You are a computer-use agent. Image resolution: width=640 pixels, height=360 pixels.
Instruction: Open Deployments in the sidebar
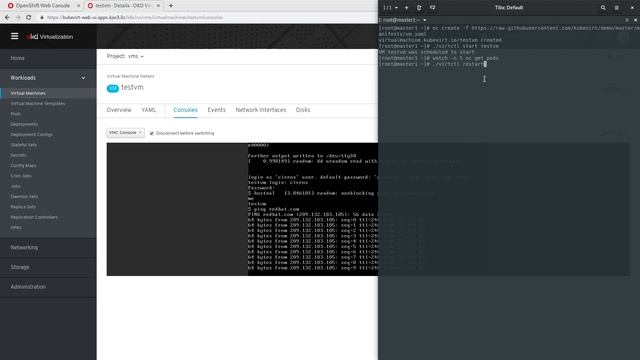[24, 124]
